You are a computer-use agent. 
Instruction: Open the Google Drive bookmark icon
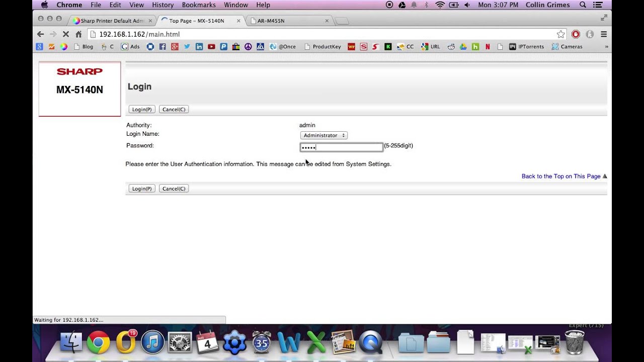click(x=463, y=47)
